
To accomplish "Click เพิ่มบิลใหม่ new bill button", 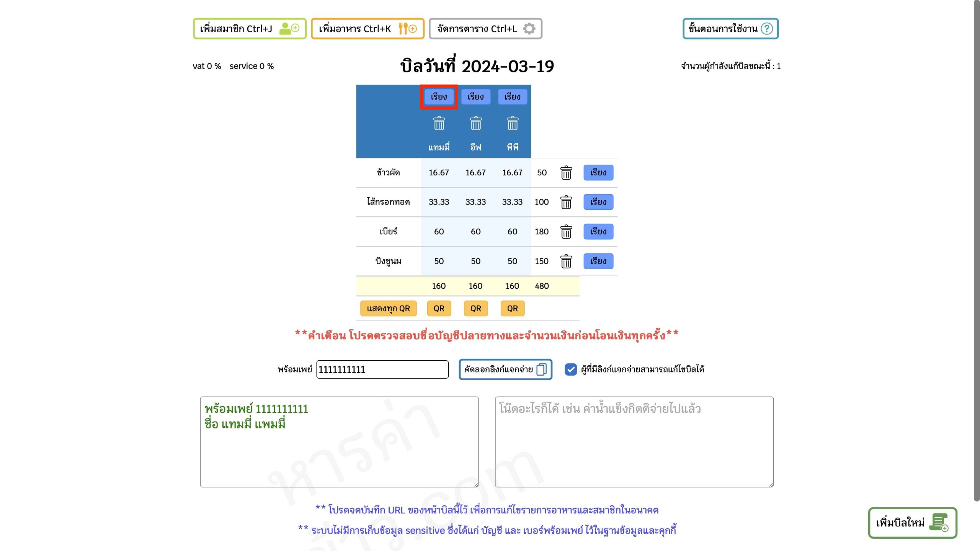I will pyautogui.click(x=912, y=523).
